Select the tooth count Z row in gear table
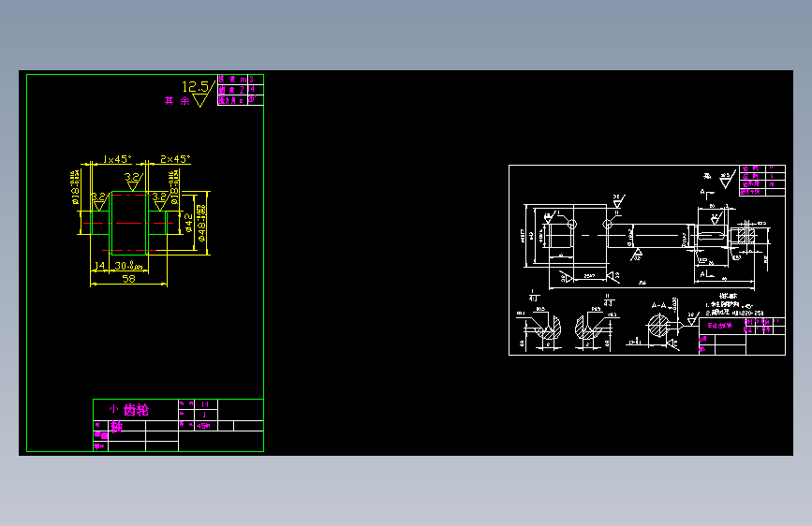 point(241,90)
